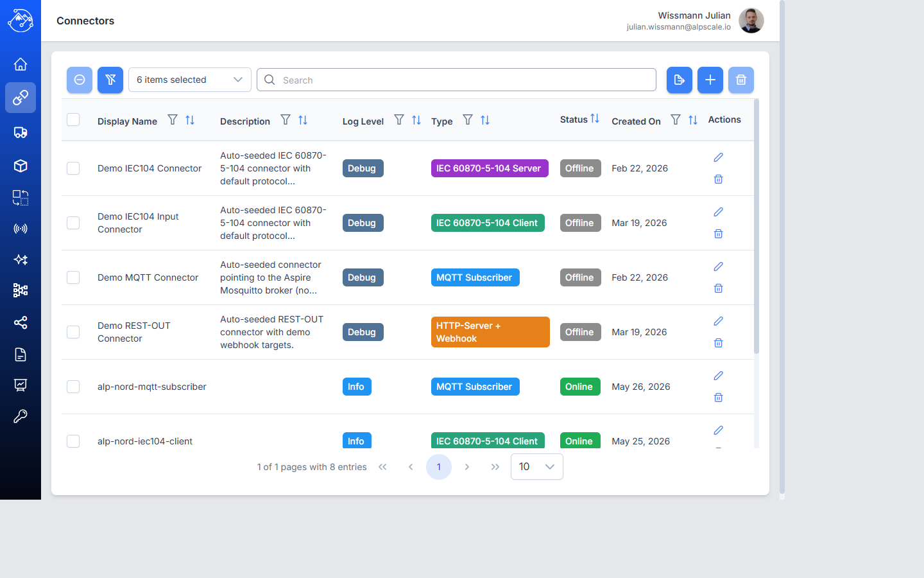Sort table by Created On
Screen dimensions: 924x578
[x=693, y=120]
